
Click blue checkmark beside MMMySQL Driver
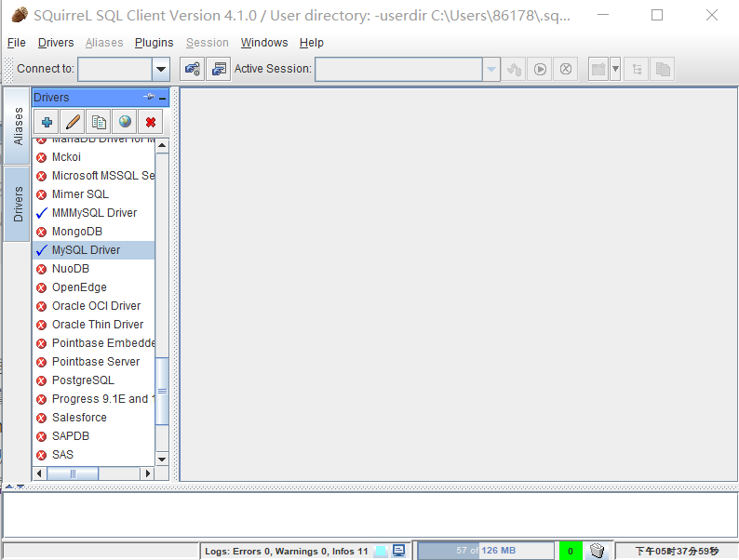(42, 213)
